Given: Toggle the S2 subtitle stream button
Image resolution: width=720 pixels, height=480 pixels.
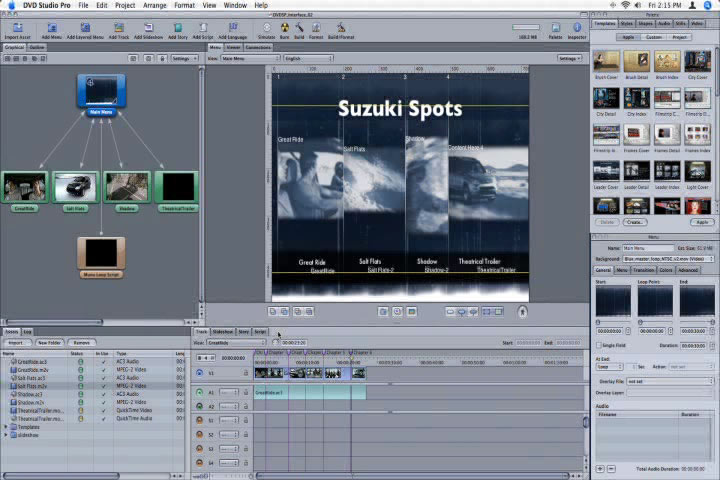Looking at the screenshot, I should (x=199, y=434).
